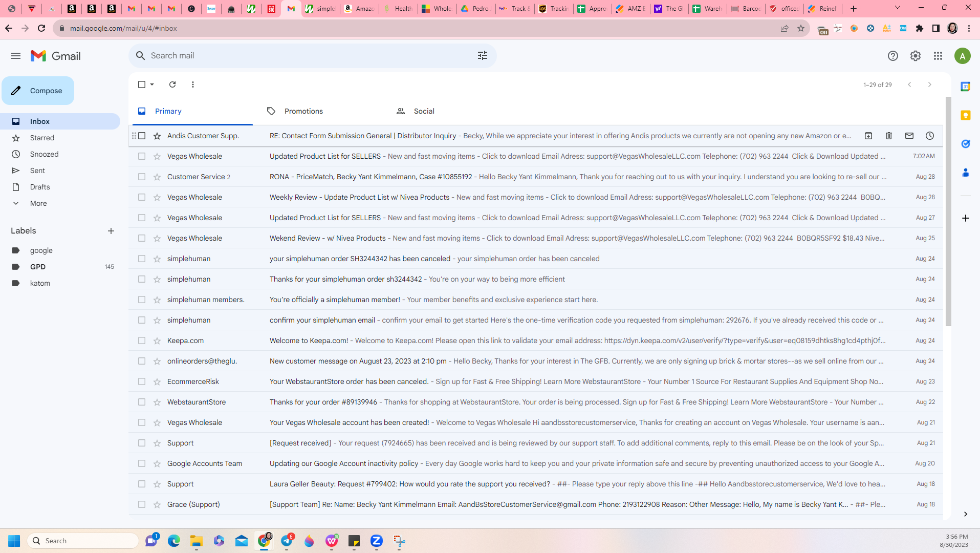Open the Starred folder
980x553 pixels.
42,138
